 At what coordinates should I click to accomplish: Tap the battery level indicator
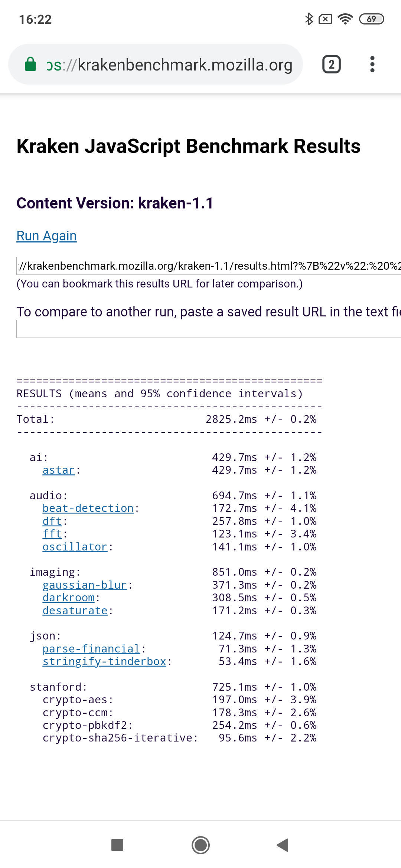371,19
